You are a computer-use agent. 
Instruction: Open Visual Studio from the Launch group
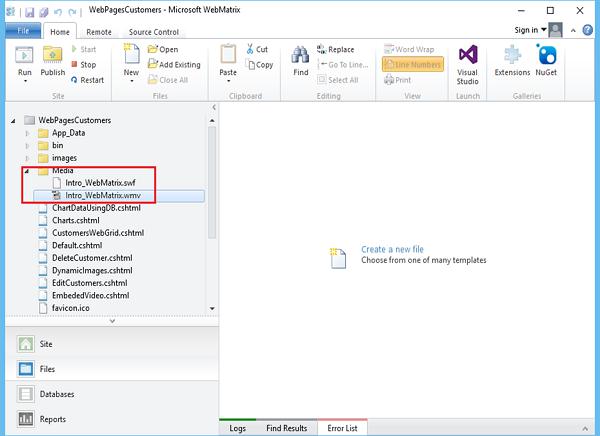468,64
